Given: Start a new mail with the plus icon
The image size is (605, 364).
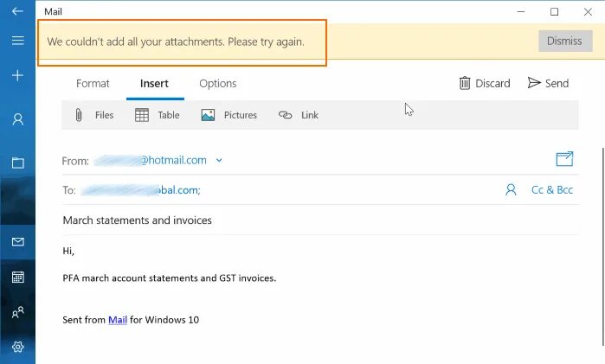Looking at the screenshot, I should tap(18, 75).
